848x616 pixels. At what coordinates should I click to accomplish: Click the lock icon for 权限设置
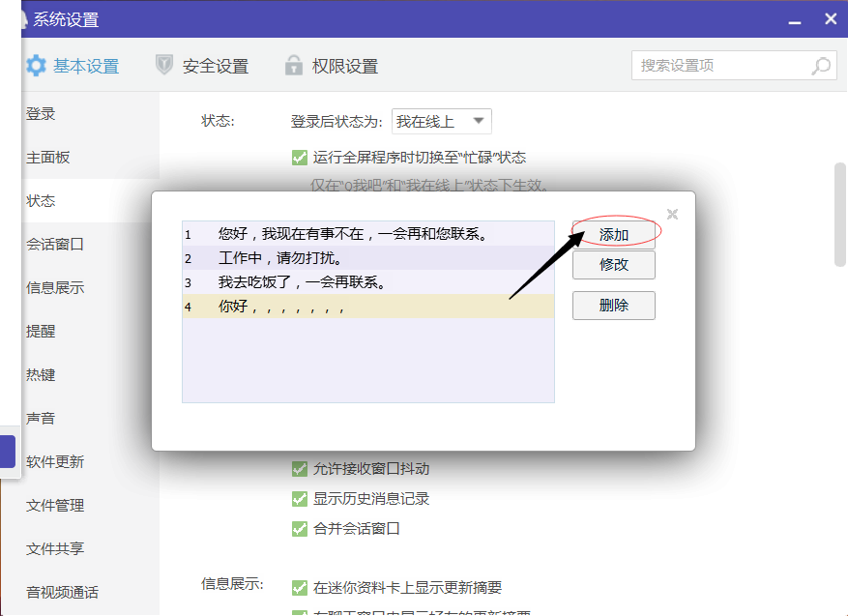point(294,66)
